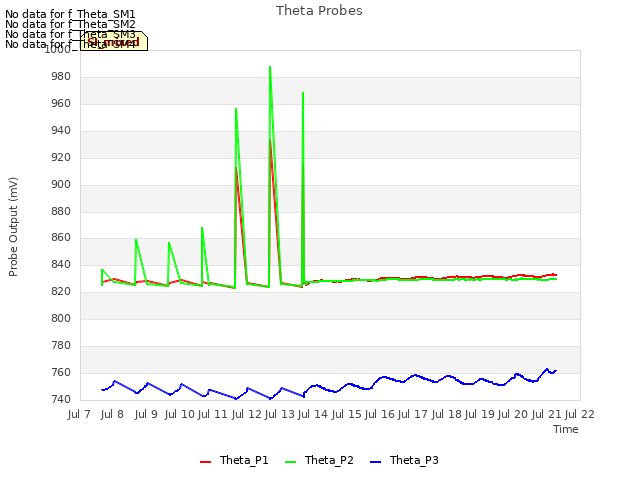
Task: Select the red Theta_P1 legend swatch
Action: (205, 462)
